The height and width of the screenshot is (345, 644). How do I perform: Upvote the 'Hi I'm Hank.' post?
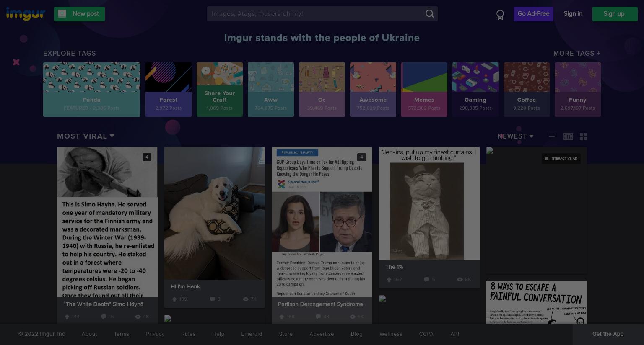coord(174,299)
